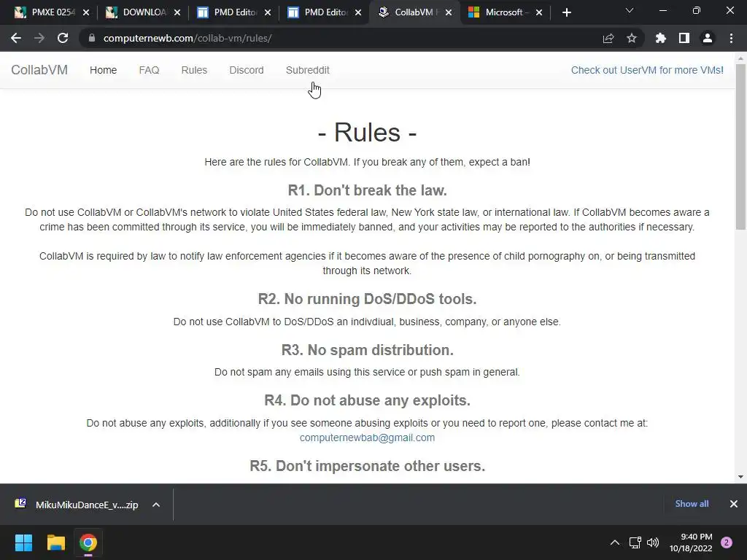747x560 pixels.
Task: Click the scrollbar up arrow
Action: pyautogui.click(x=740, y=58)
